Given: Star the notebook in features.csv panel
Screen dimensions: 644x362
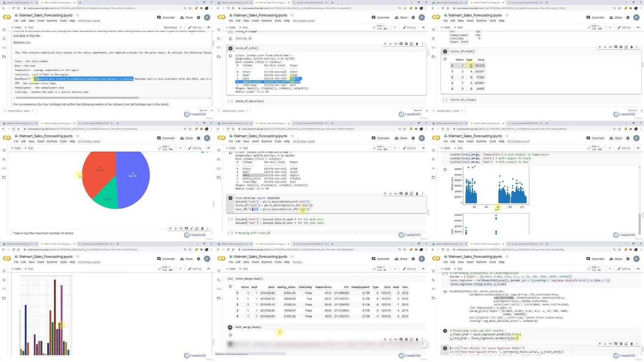Looking at the screenshot, I should click(78, 15).
